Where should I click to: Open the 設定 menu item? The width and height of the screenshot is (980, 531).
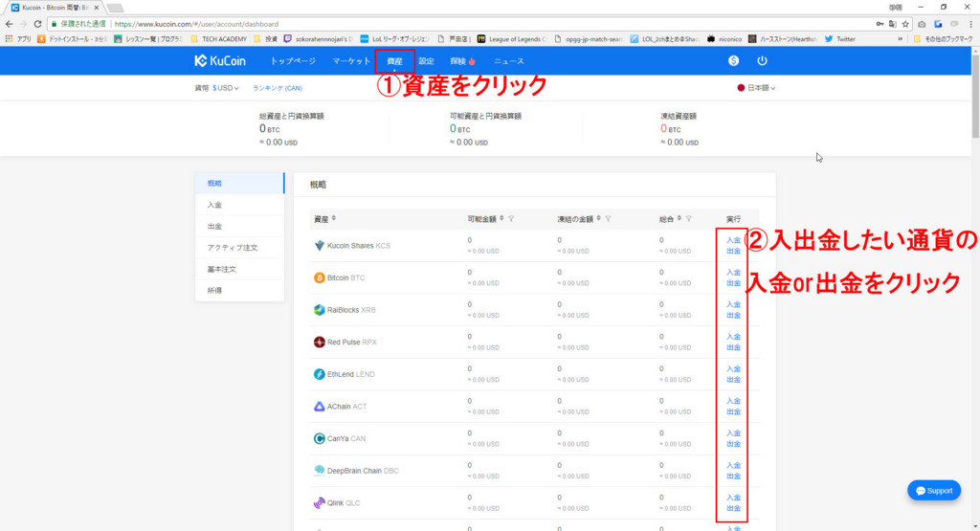coord(426,61)
